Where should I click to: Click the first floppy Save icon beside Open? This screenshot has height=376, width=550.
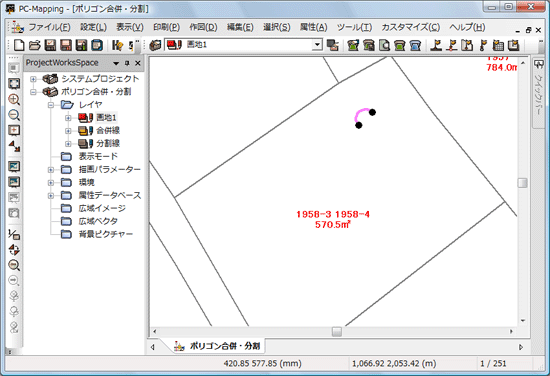tap(51, 45)
